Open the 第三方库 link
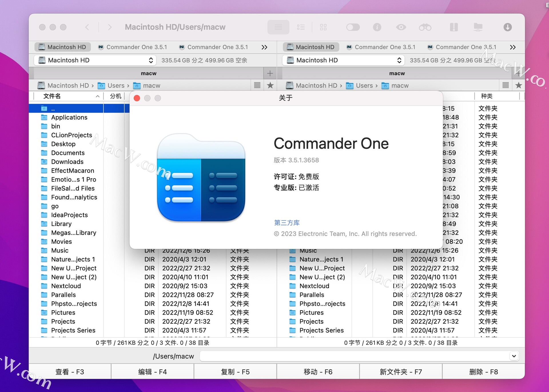549x392 pixels. 287,223
